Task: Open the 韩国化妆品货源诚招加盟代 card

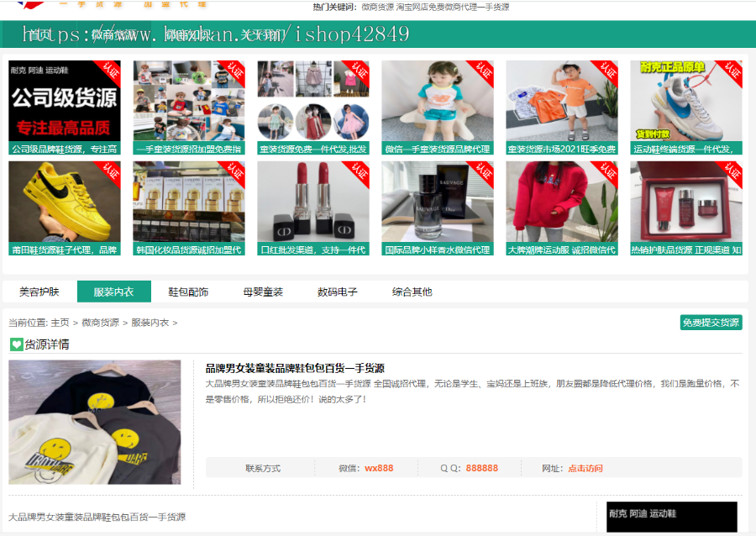Action: click(x=189, y=208)
